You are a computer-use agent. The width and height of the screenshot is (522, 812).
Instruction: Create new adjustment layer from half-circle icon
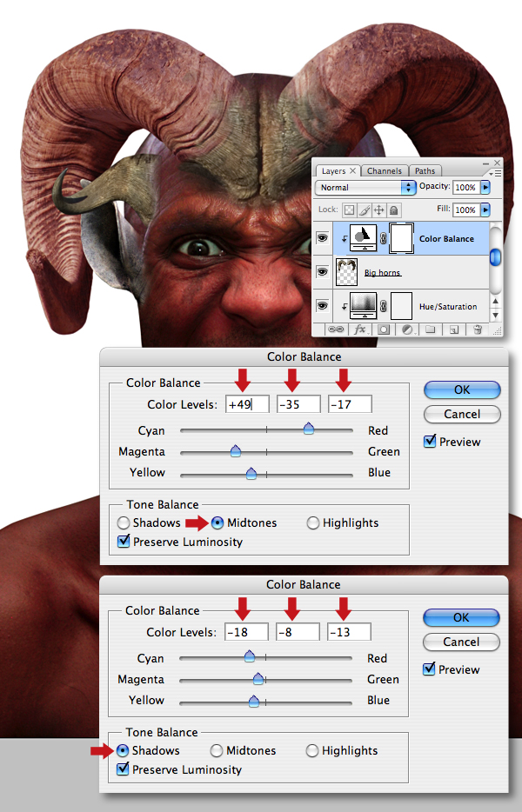[407, 329]
